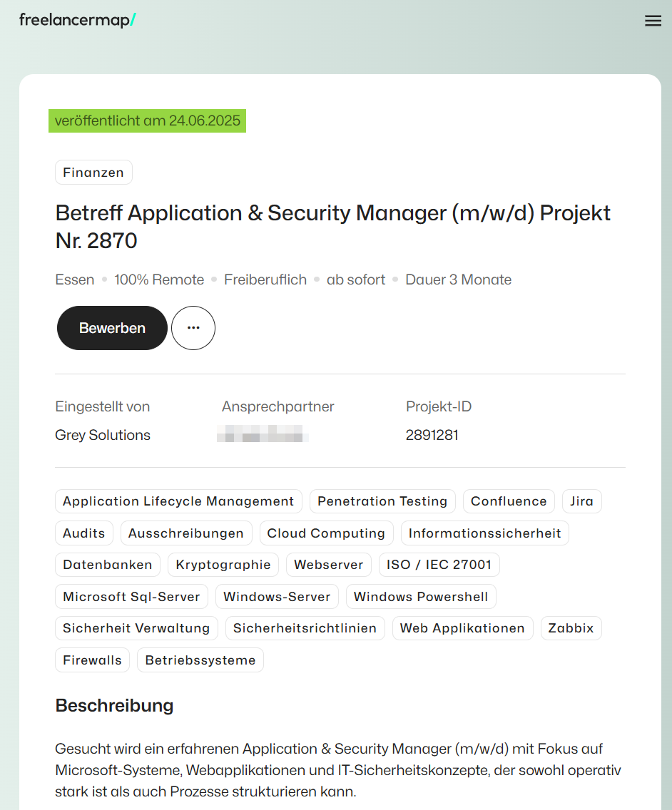Click the Jira skill tag
This screenshot has height=810, width=672.
point(581,501)
